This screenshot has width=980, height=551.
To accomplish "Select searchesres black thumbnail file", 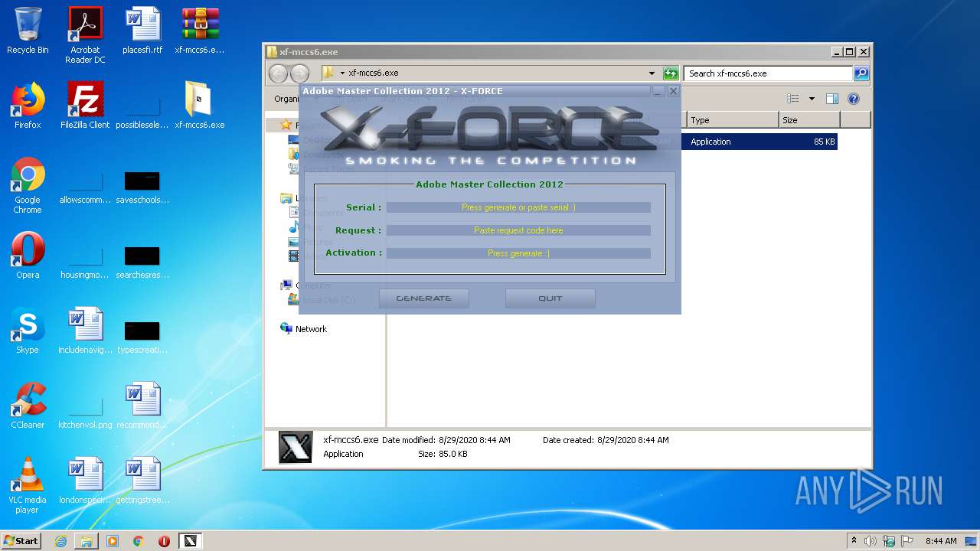I will [x=142, y=261].
